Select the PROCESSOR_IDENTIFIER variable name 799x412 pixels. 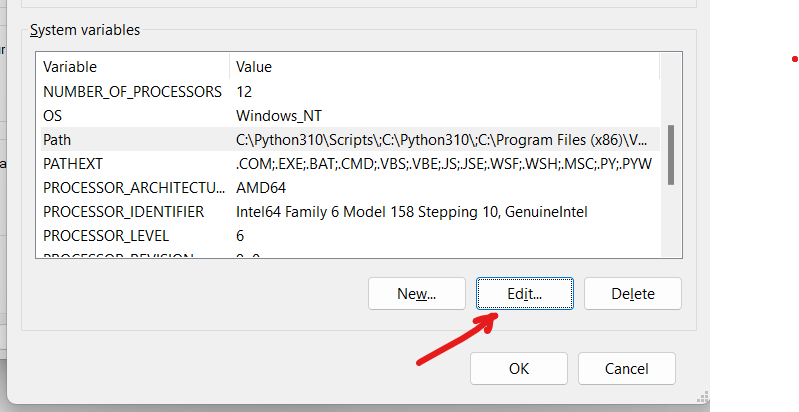point(123,212)
